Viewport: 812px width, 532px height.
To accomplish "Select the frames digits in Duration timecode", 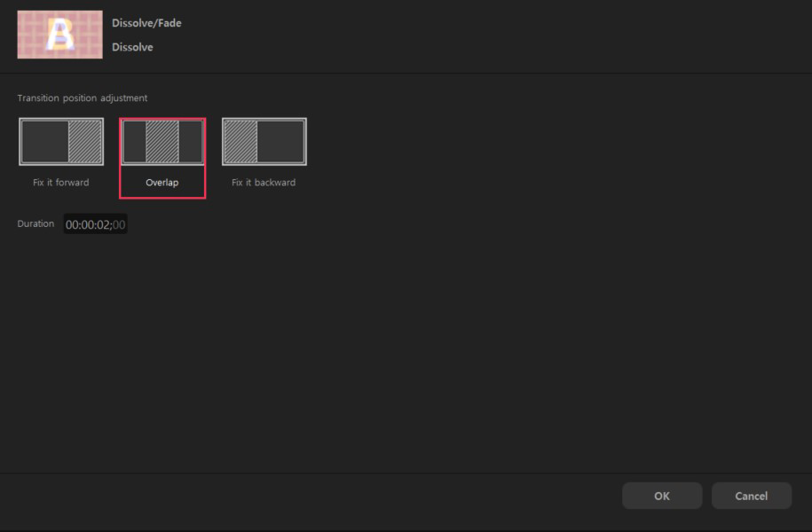I will click(x=119, y=225).
